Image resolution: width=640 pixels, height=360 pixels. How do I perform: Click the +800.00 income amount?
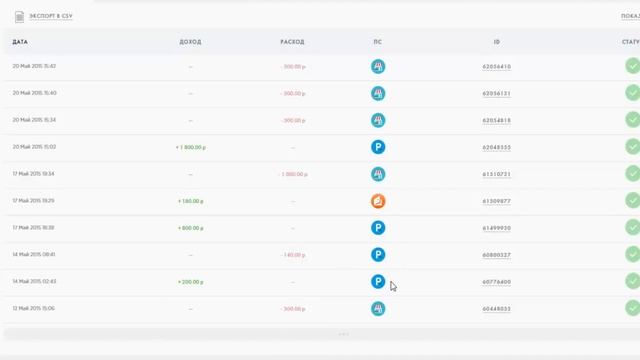click(191, 228)
